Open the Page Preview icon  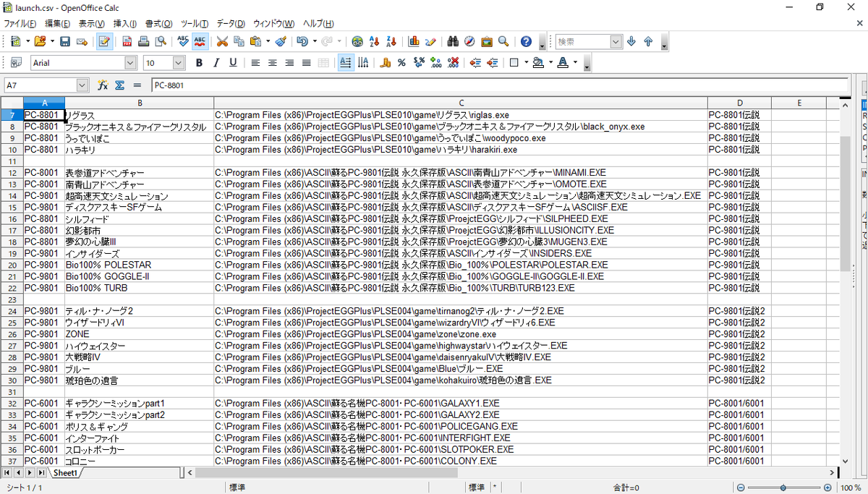pos(161,42)
